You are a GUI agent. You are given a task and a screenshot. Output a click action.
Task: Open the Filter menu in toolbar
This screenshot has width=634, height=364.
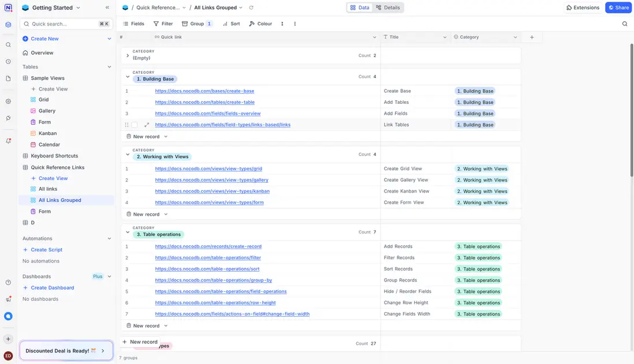(x=163, y=24)
